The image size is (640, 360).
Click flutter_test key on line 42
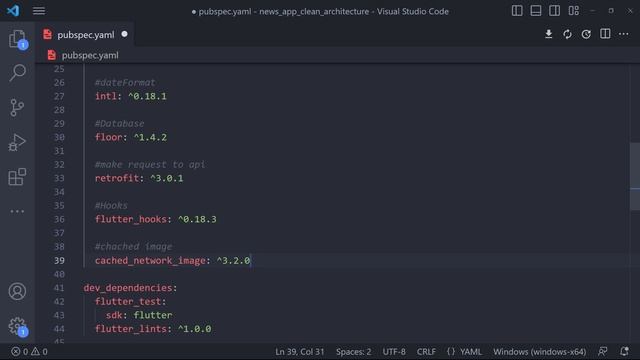(128, 302)
